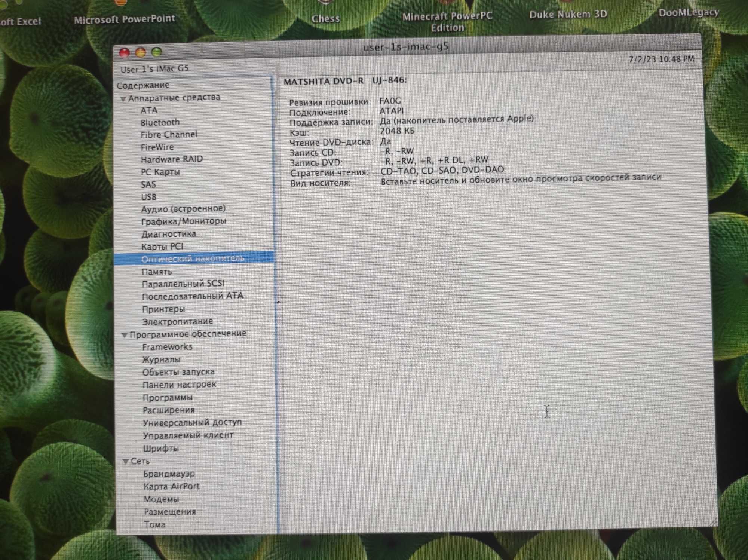The width and height of the screenshot is (748, 560).
Task: Click Аппаратные средства category label
Action: click(x=174, y=98)
